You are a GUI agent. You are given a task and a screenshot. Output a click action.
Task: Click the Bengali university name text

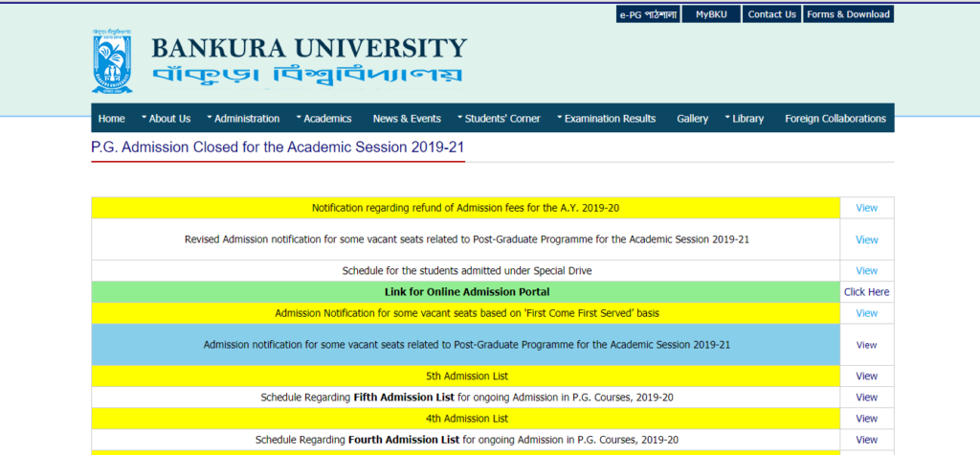coord(307,75)
